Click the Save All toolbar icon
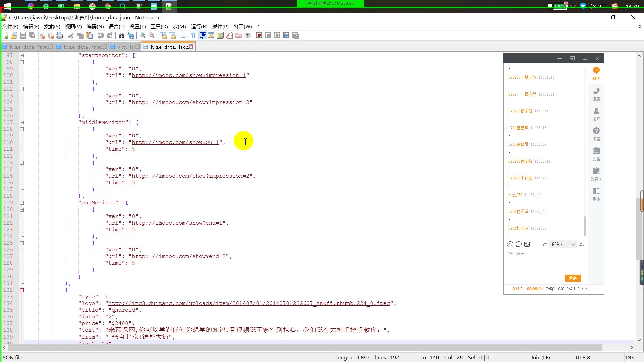The width and height of the screenshot is (644, 362). (32, 35)
